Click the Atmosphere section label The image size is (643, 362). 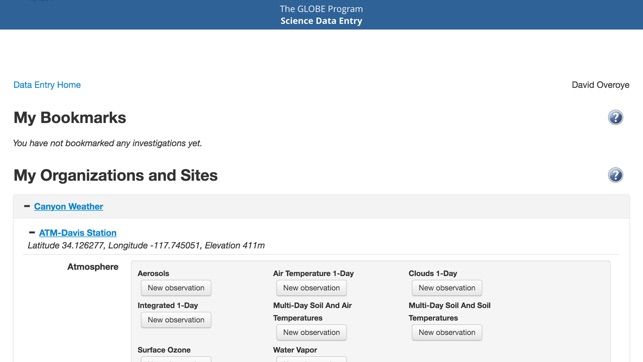coord(93,267)
